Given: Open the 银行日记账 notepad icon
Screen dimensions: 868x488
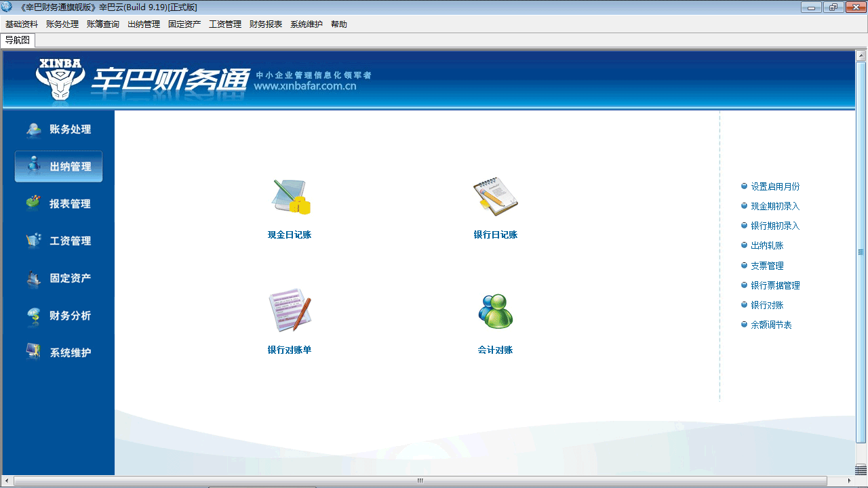Looking at the screenshot, I should pos(495,197).
